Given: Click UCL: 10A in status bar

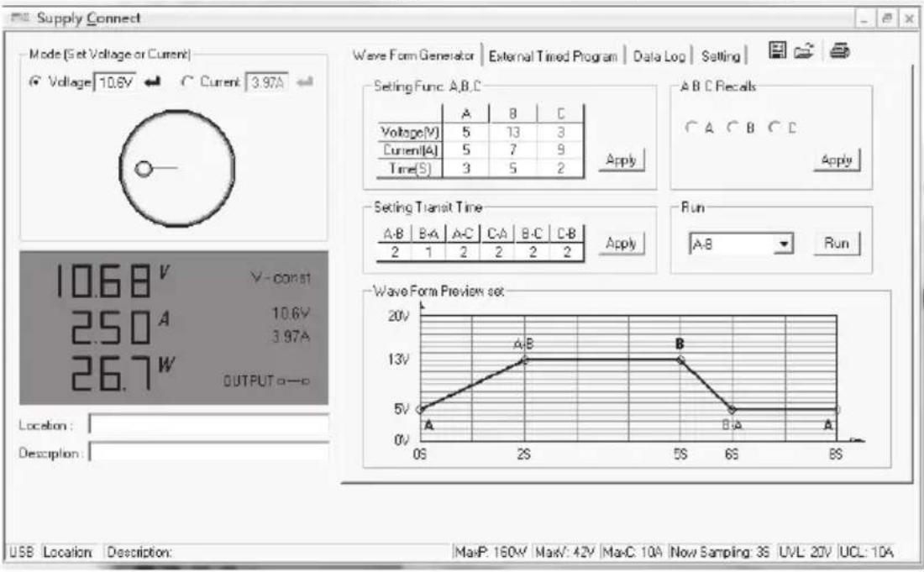Looking at the screenshot, I should [x=866, y=552].
